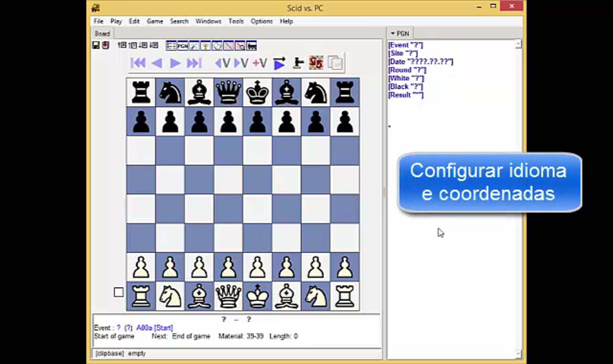Click the A00a [Start] ECO link
This screenshot has width=613, height=364.
(155, 328)
